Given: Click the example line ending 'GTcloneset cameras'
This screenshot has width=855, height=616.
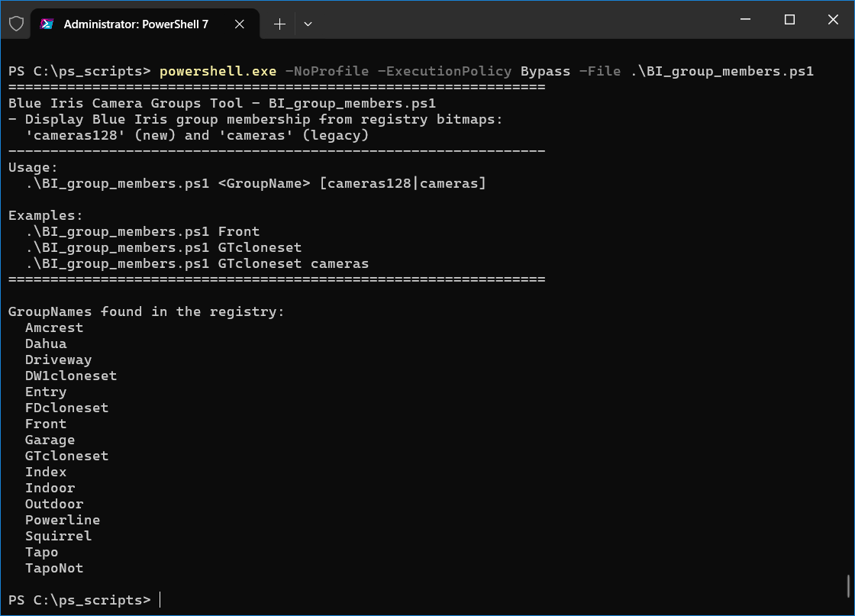Looking at the screenshot, I should click(197, 263).
